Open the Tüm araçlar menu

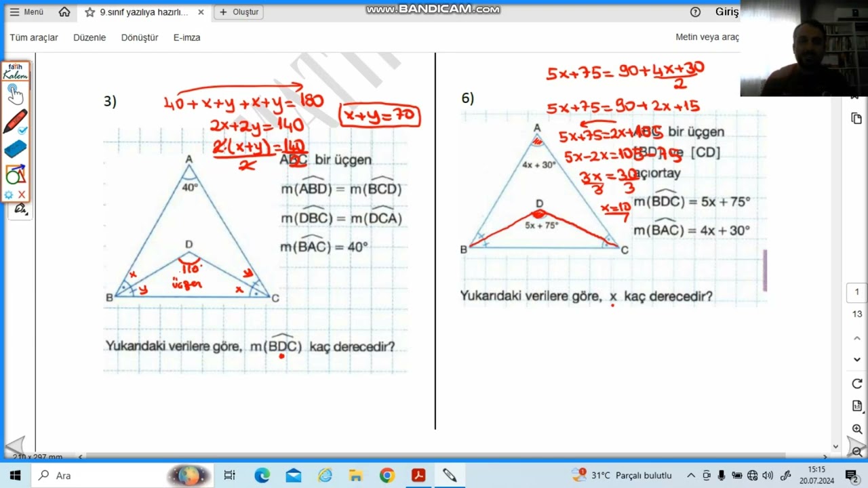(x=34, y=37)
